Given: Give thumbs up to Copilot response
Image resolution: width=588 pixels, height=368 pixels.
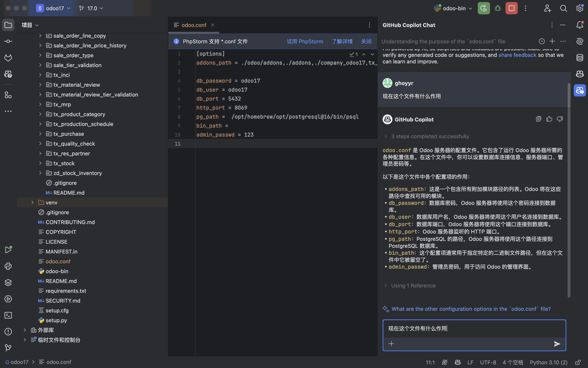Looking at the screenshot, I should pyautogui.click(x=549, y=119).
